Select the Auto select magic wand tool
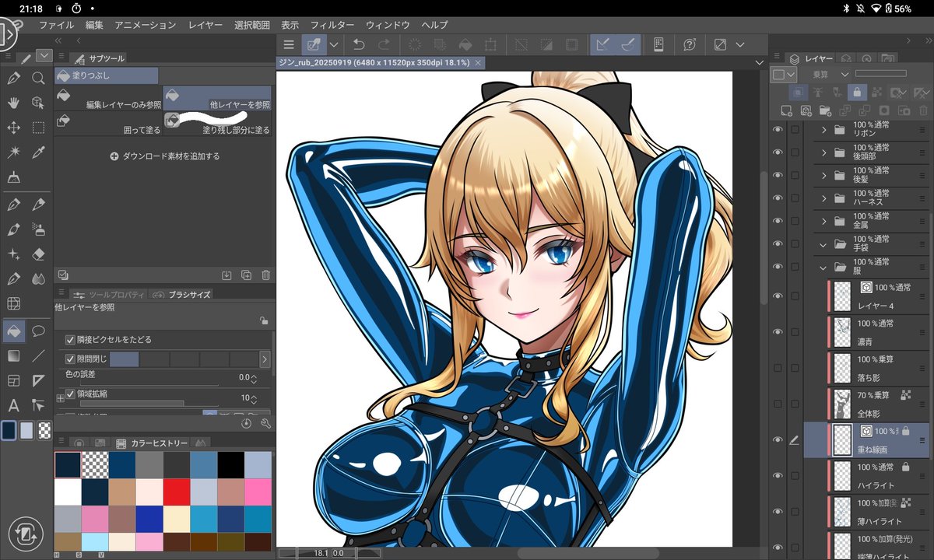934x560 pixels. pos(13,152)
